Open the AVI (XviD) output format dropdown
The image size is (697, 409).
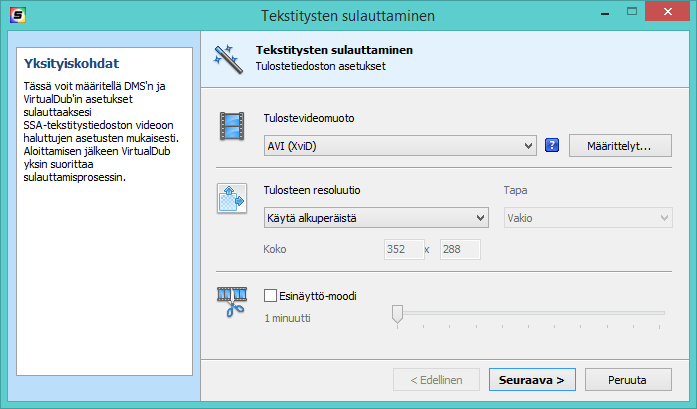400,146
